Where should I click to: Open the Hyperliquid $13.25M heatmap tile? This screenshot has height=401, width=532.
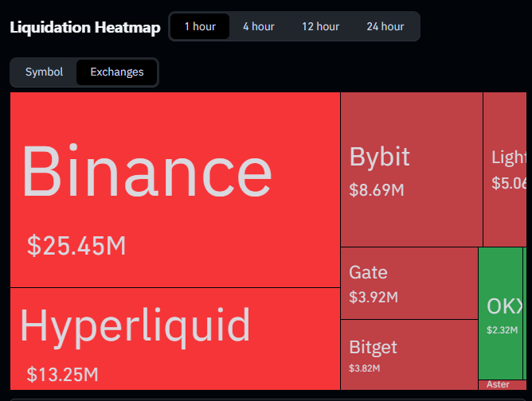tap(175, 339)
